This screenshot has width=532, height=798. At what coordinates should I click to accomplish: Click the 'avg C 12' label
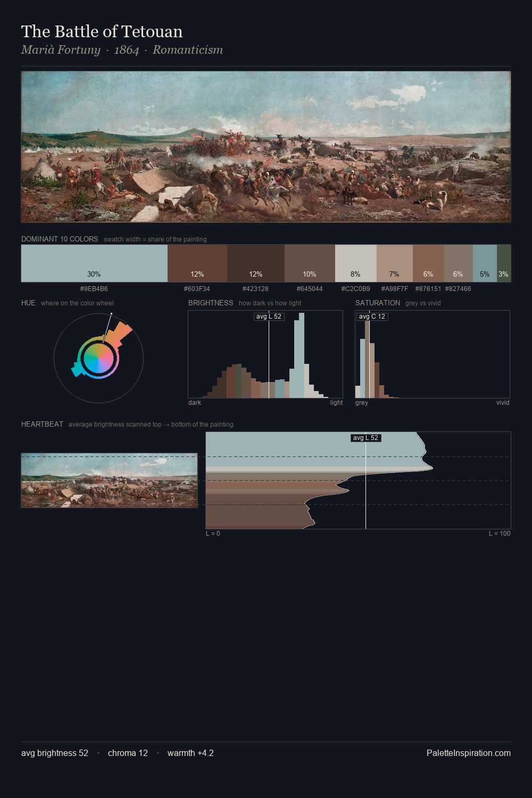point(372,317)
